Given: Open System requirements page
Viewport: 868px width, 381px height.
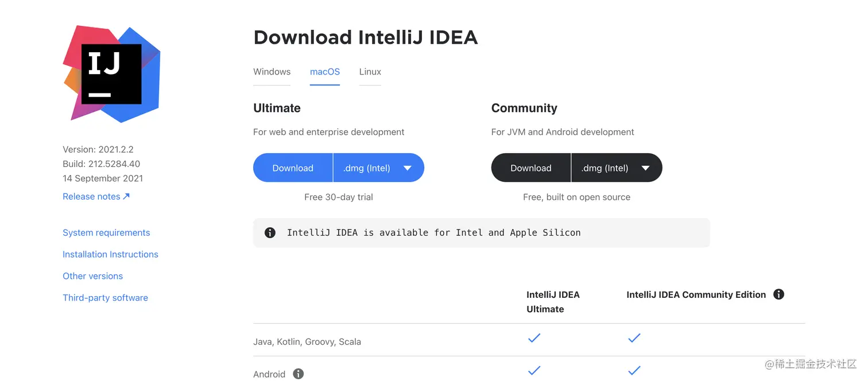Looking at the screenshot, I should point(106,232).
